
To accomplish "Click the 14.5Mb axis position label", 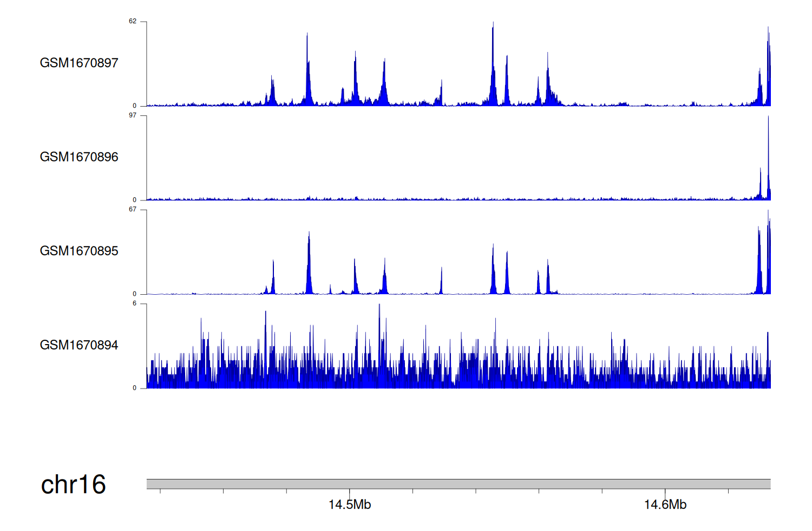I will tap(350, 505).
